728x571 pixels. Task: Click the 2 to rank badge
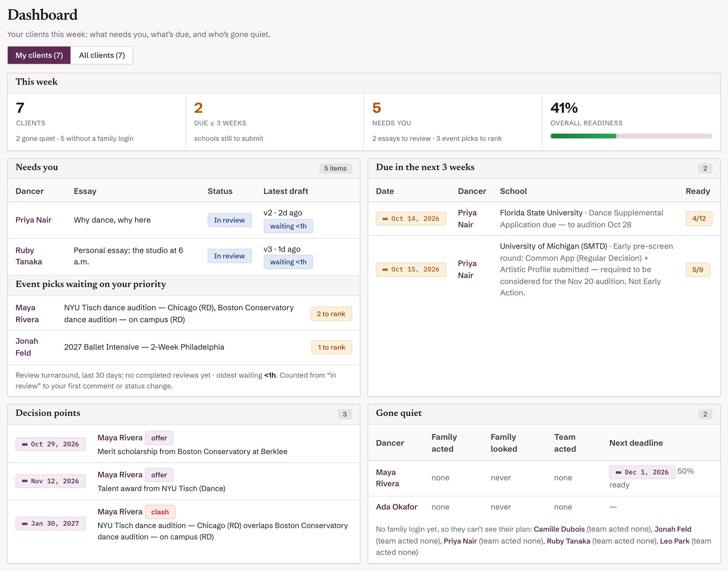(331, 314)
